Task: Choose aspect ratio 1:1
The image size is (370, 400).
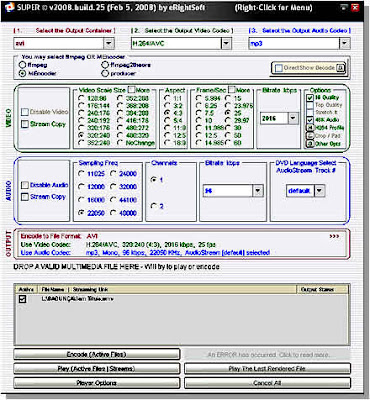Action: 167,98
